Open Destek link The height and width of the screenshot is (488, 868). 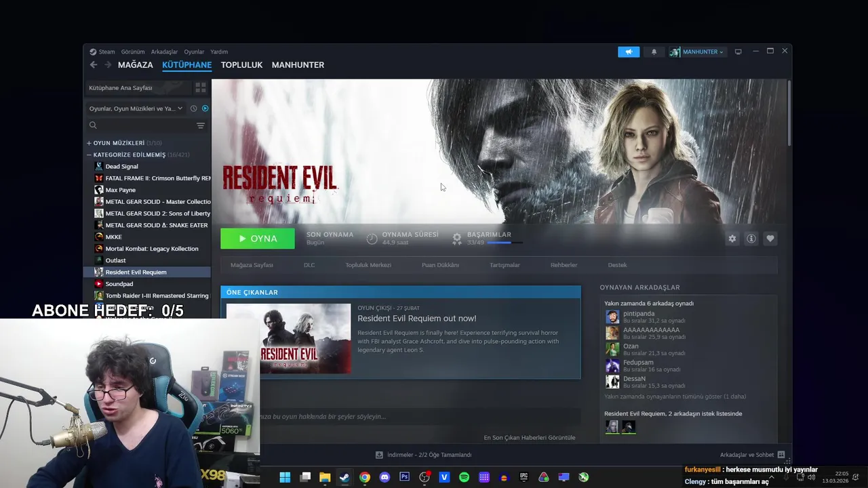tap(617, 265)
